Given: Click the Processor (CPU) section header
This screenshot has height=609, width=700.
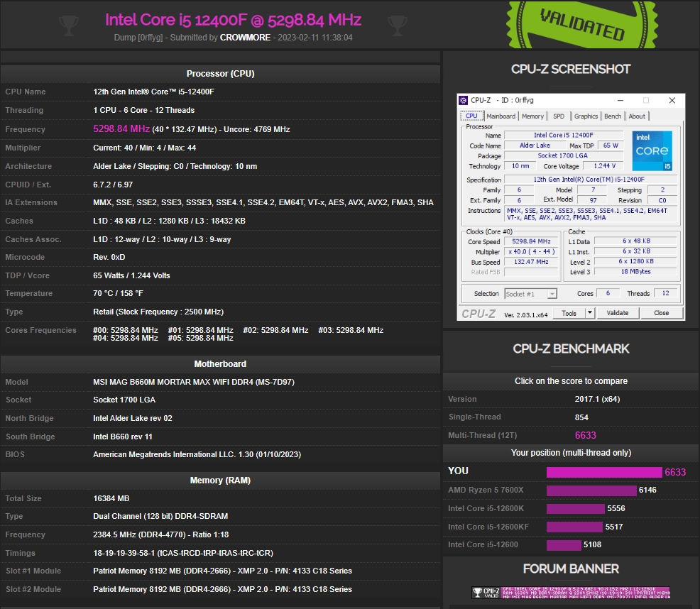Looking at the screenshot, I should (x=220, y=74).
